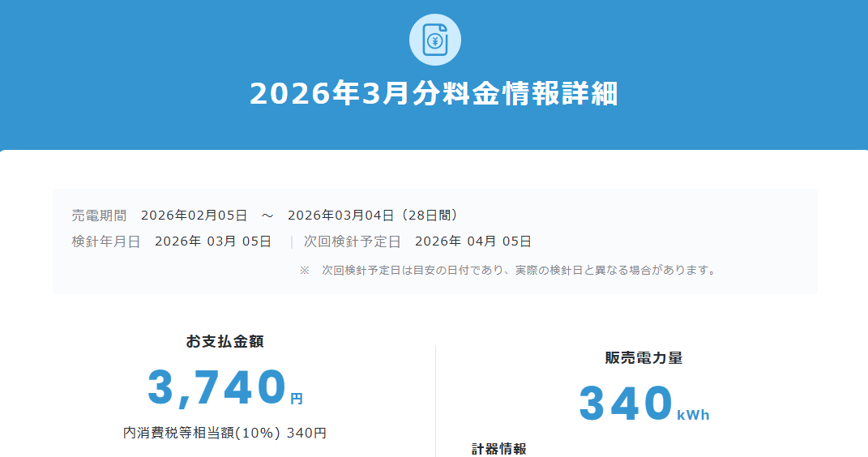The height and width of the screenshot is (457, 868).
Task: Click the yen document icon in header
Action: click(434, 40)
